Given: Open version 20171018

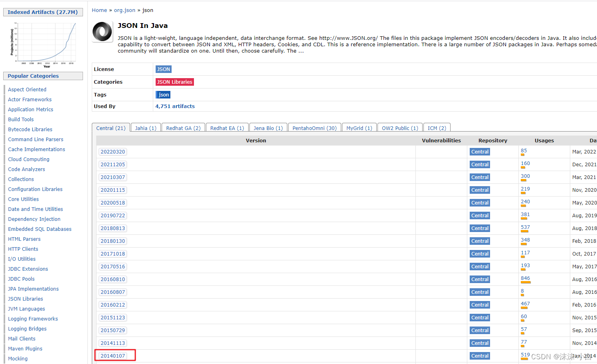Looking at the screenshot, I should click(x=113, y=254).
